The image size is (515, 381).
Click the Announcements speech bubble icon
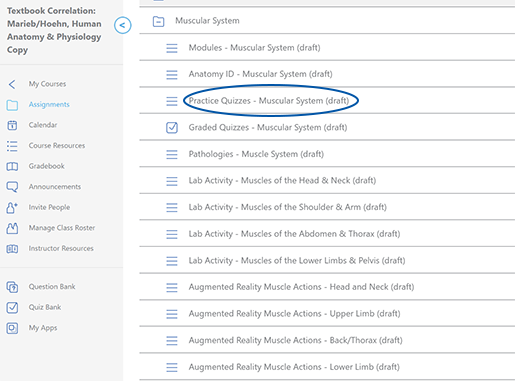point(12,187)
